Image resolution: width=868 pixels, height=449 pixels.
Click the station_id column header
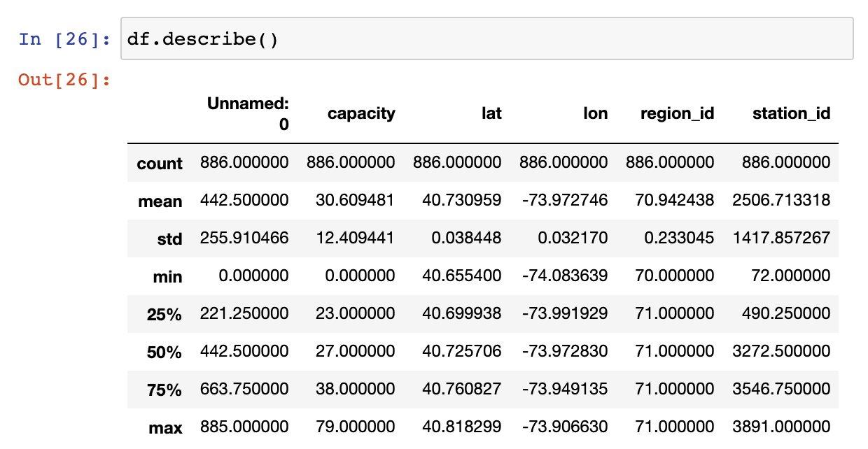[792, 114]
